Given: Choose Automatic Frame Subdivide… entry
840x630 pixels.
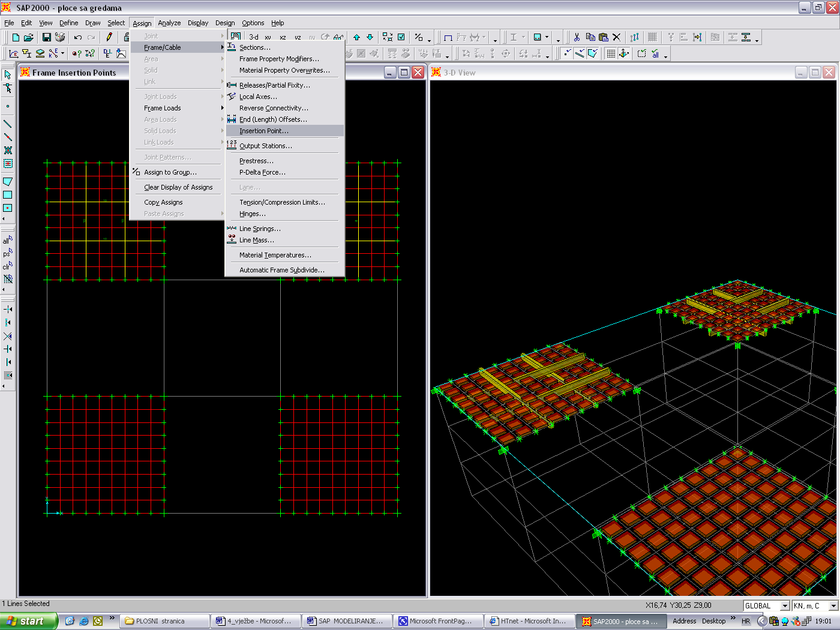Looking at the screenshot, I should tap(284, 270).
